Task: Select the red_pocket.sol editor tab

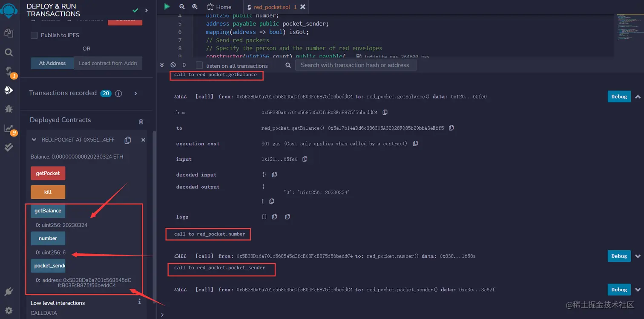Action: (x=273, y=7)
